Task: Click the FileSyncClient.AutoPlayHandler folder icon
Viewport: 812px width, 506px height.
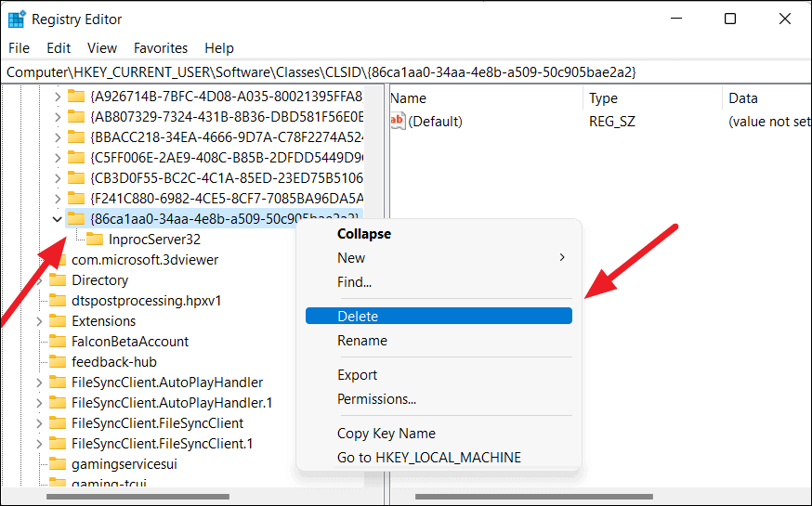Action: 58,383
